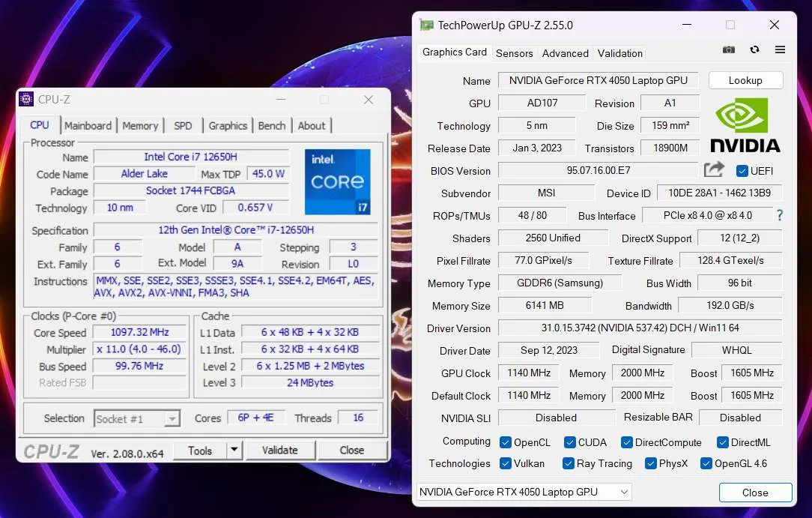This screenshot has width=812, height=518.
Task: Click the Subvendor value MSI
Action: pyautogui.click(x=546, y=193)
